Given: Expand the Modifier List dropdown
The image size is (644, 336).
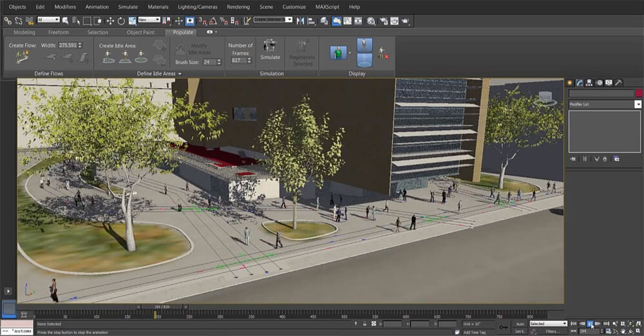Looking at the screenshot, I should 638,104.
